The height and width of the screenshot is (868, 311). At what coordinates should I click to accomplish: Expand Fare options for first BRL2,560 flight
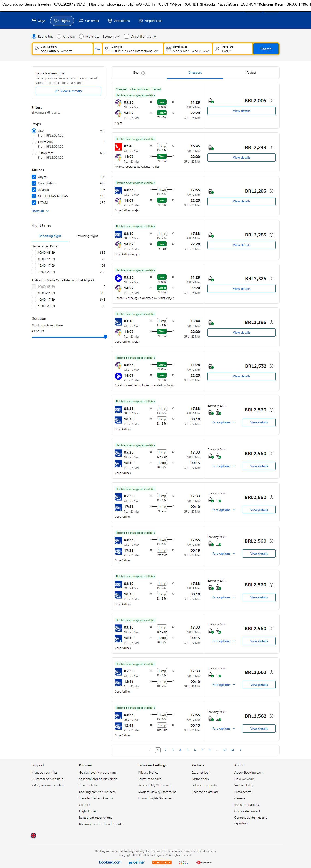[x=223, y=422]
